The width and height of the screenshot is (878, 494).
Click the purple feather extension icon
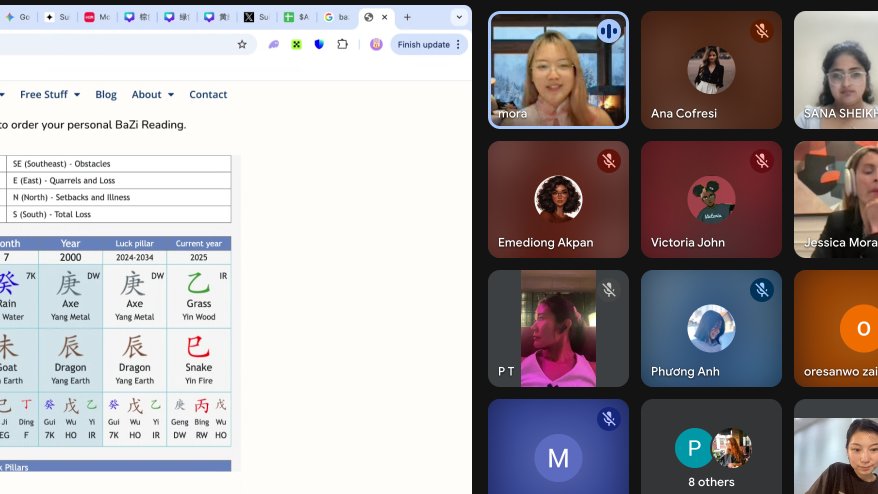click(273, 44)
